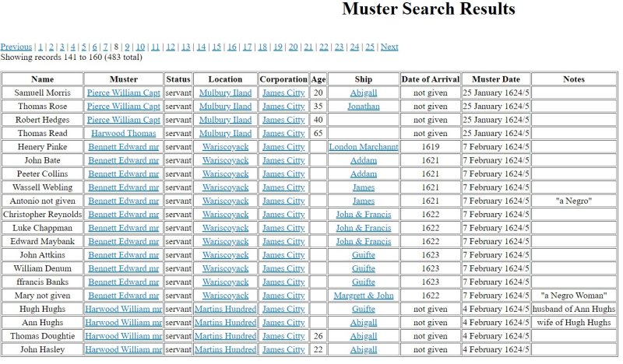
Task: Open John & Francis ship for Edward Maybank
Action: (364, 241)
